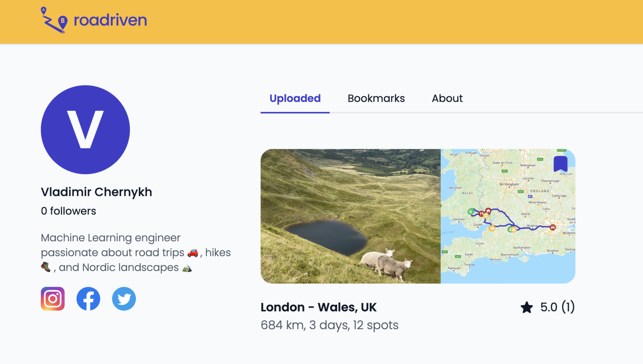Click the red restaurant fork-knife map marker
The width and height of the screenshot is (643, 364).
481,214
